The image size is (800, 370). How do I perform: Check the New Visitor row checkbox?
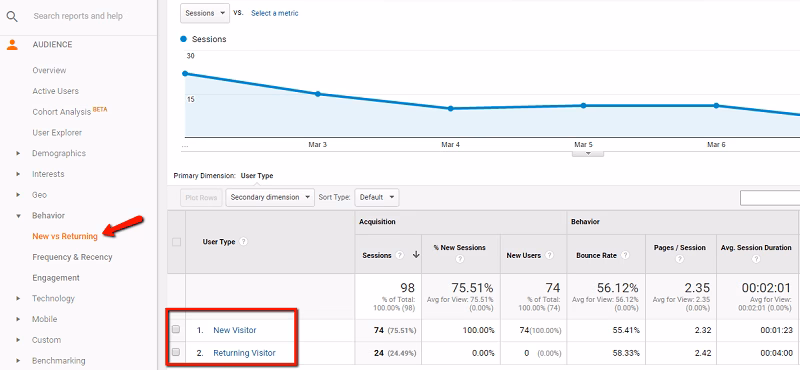tap(176, 330)
